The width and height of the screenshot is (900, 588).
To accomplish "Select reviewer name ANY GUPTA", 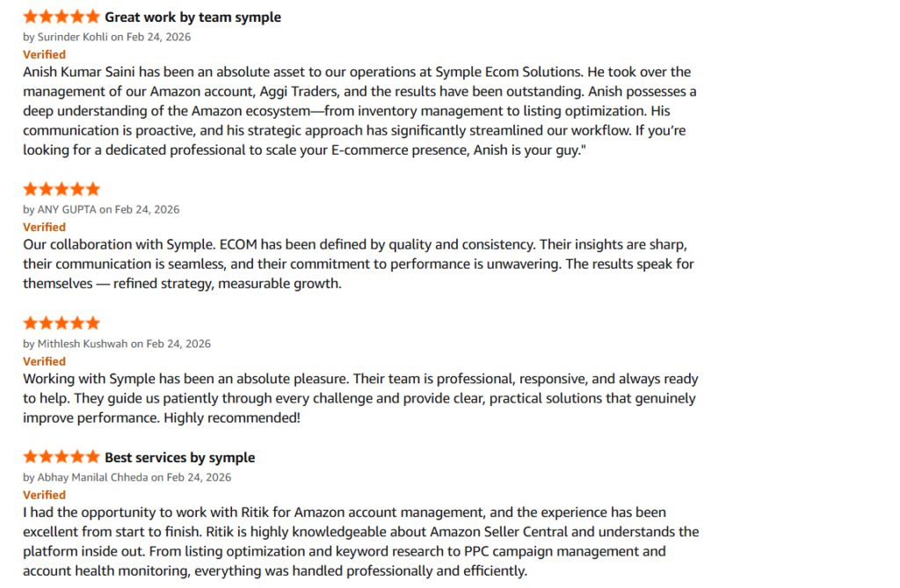I will click(67, 209).
